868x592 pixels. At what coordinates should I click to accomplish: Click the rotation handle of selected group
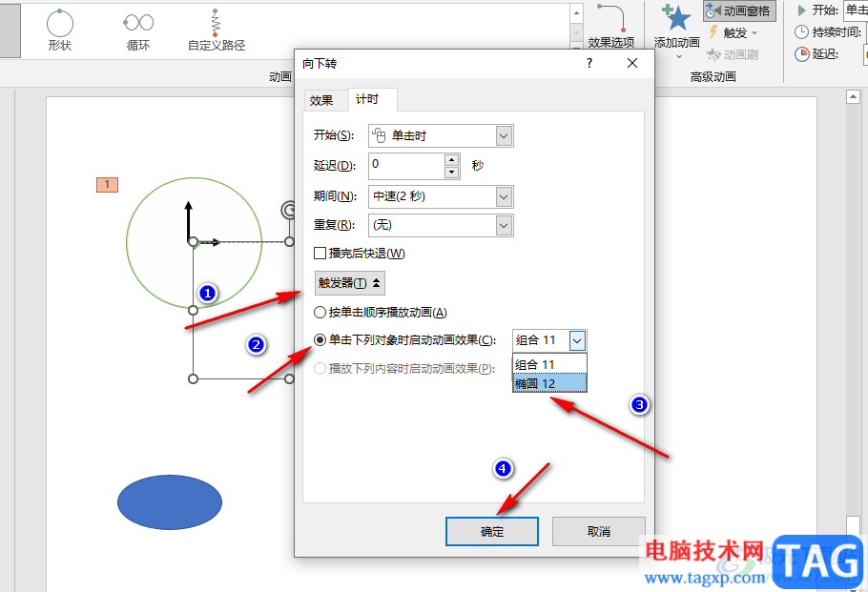[x=288, y=211]
